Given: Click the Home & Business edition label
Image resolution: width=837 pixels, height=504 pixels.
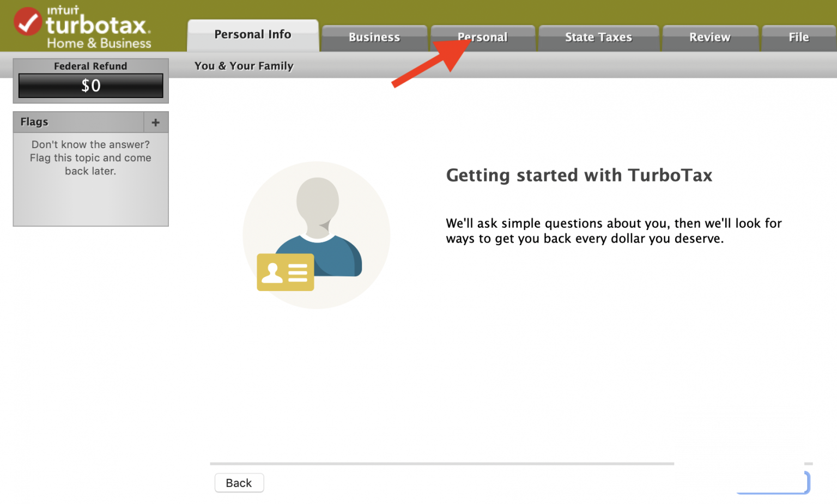Looking at the screenshot, I should tap(99, 44).
